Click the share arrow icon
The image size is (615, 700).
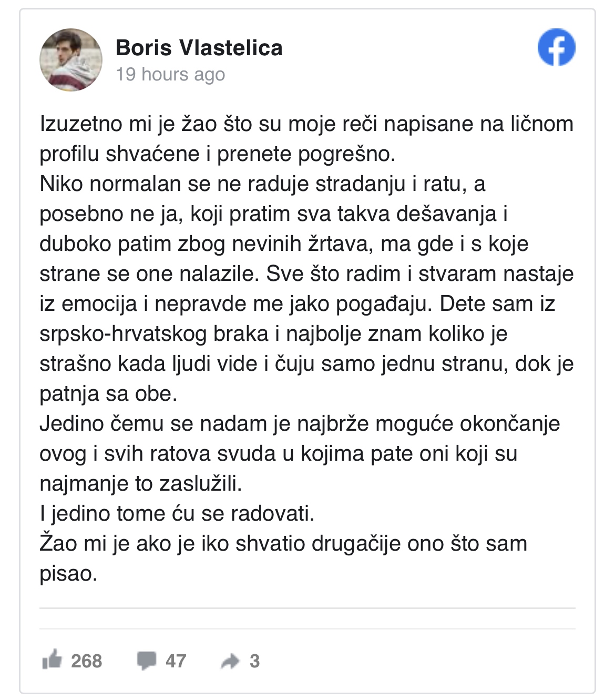click(x=230, y=661)
